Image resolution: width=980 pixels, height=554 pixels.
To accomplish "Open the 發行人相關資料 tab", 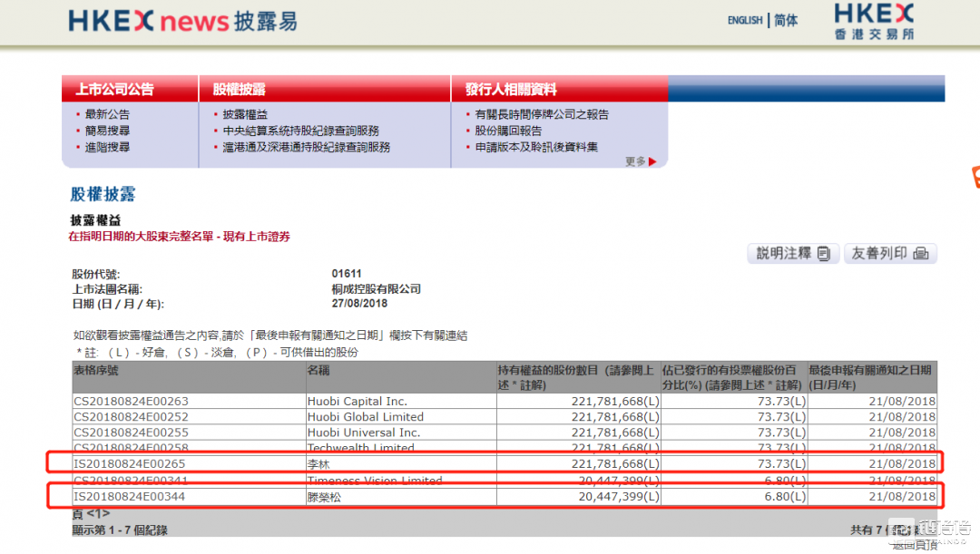I will (x=511, y=89).
